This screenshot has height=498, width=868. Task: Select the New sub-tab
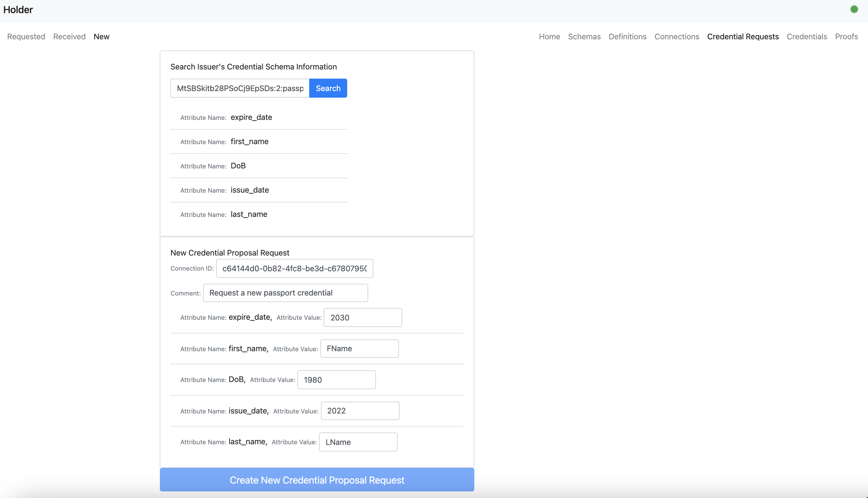pyautogui.click(x=102, y=37)
